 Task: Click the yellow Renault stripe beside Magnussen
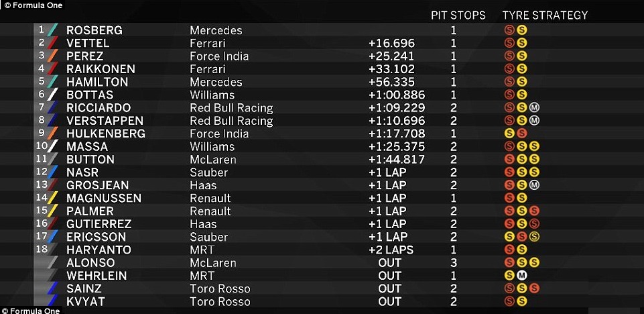pyautogui.click(x=53, y=198)
